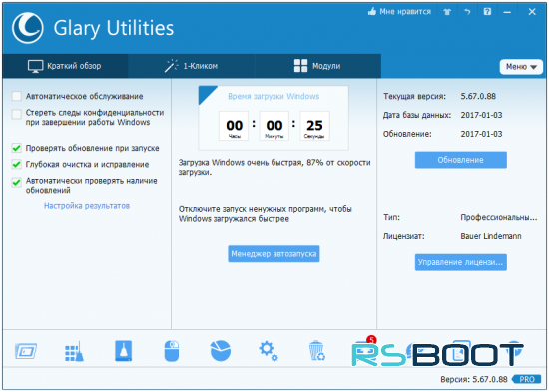Screen dimensions: 549x392
Task: Click the grid icon on Модули tab
Action: [300, 66]
